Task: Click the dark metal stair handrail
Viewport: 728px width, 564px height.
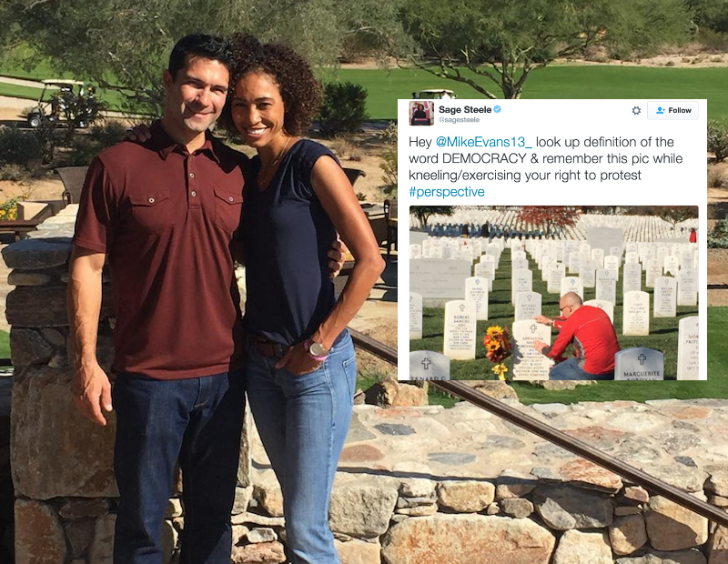Action: (x=534, y=425)
